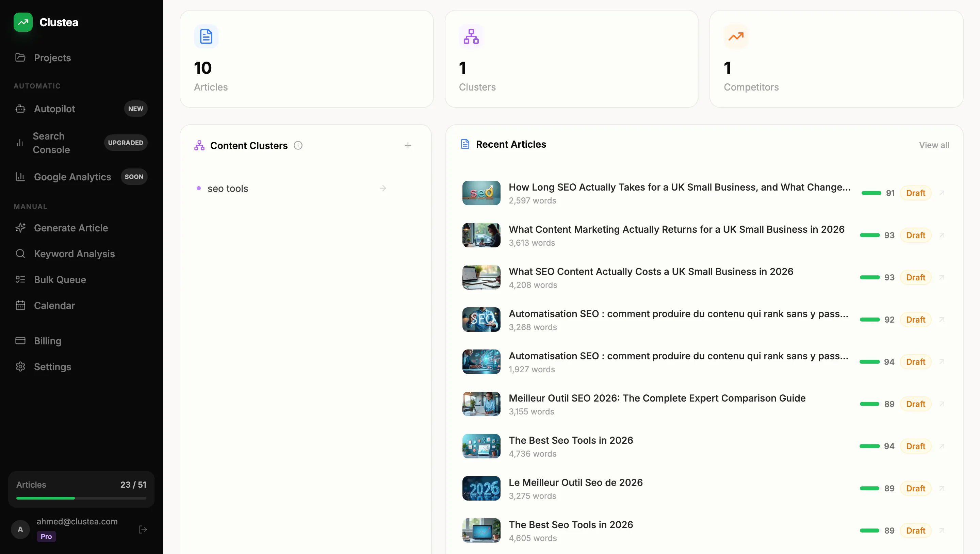The width and height of the screenshot is (980, 554).
Task: Open article 'What Content Marketing Actually Returns'
Action: point(676,229)
